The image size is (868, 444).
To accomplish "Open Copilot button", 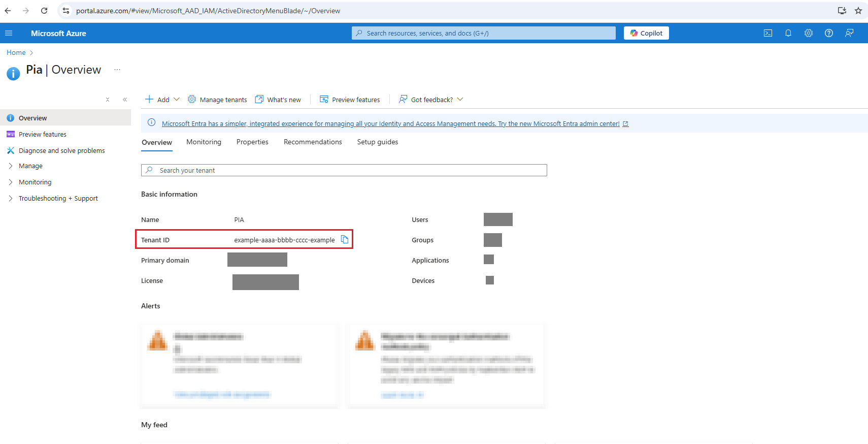I will pyautogui.click(x=646, y=33).
